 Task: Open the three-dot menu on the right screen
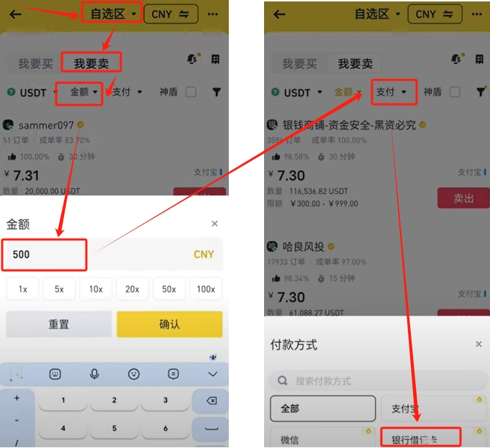tap(476, 14)
